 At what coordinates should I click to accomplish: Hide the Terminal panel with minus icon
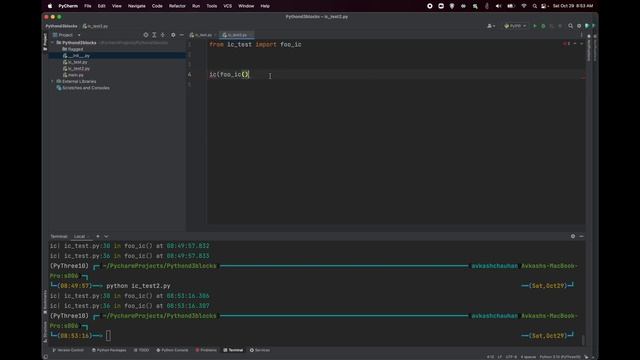(x=581, y=236)
